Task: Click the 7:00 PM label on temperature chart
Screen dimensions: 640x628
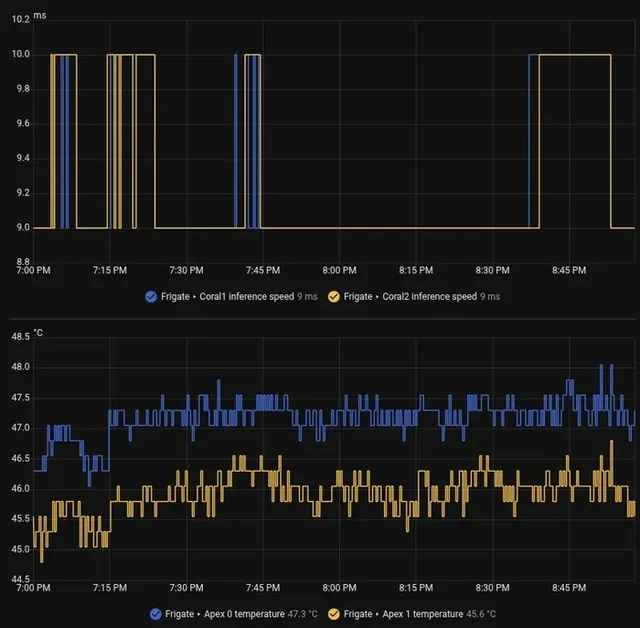Action: tap(33, 588)
